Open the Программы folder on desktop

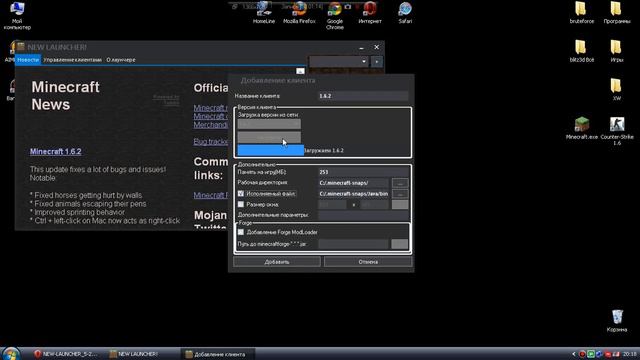(617, 13)
